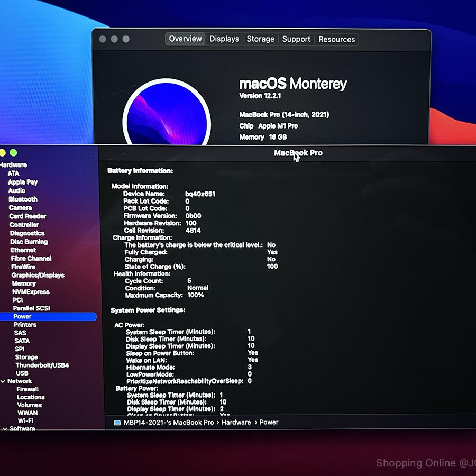Select SATA in the sidebar
This screenshot has width=476, height=476.
point(22,341)
